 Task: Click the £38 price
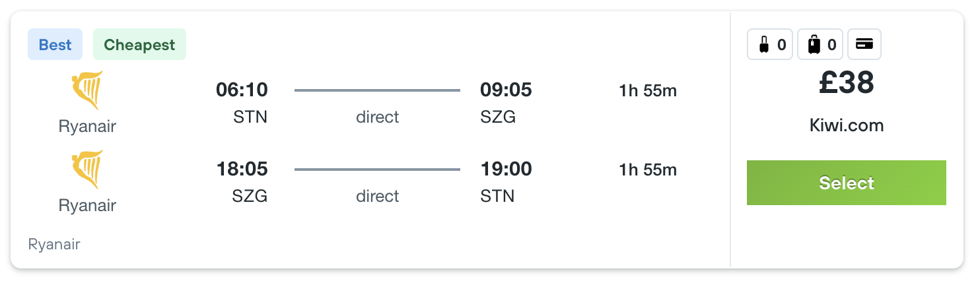point(847,83)
